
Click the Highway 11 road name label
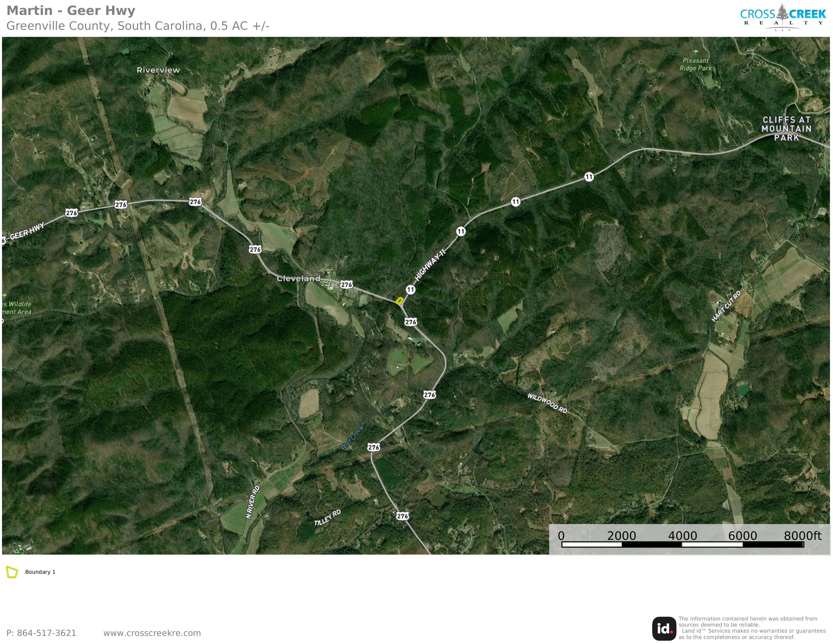430,265
